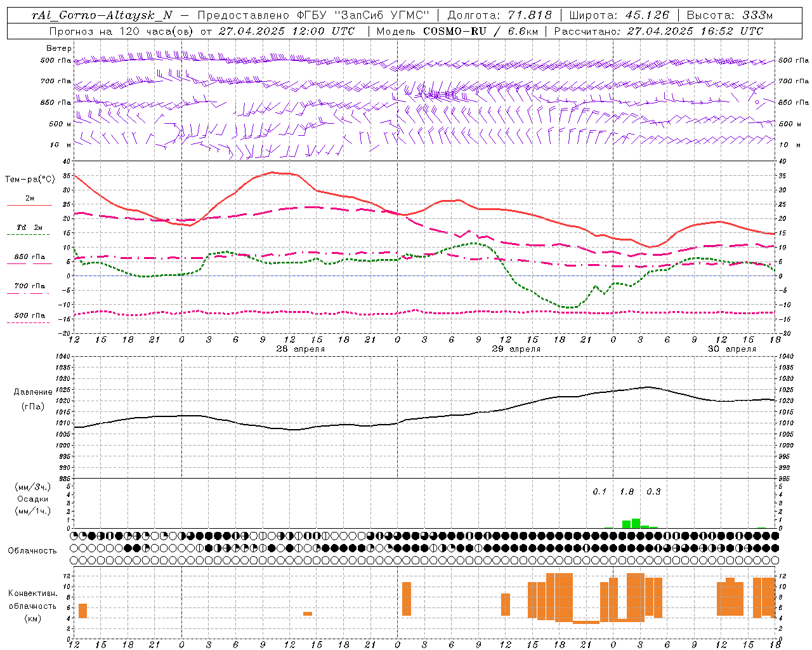The height and width of the screenshot is (650, 812).
Task: Select the Высота: 333м header field
Action: (x=730, y=16)
